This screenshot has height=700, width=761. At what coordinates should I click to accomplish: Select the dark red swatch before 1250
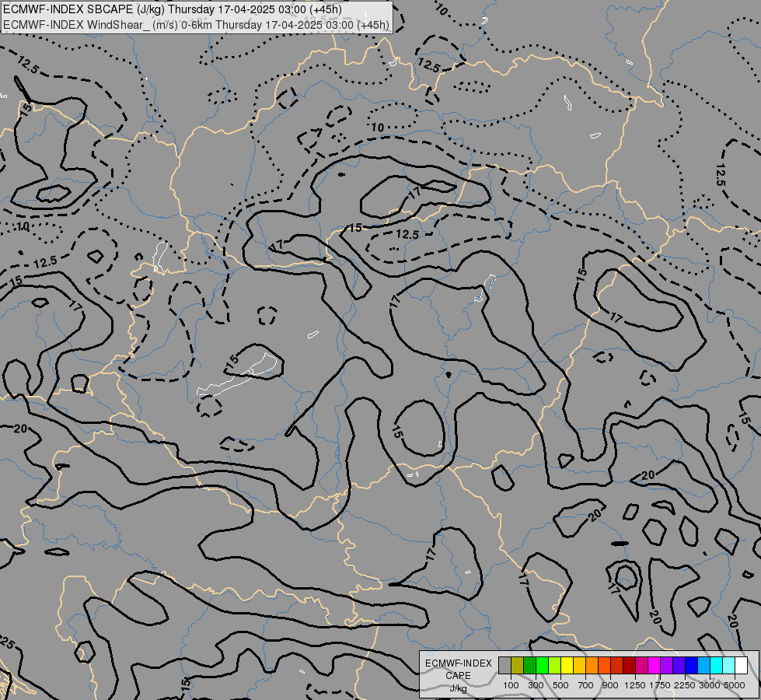630,666
